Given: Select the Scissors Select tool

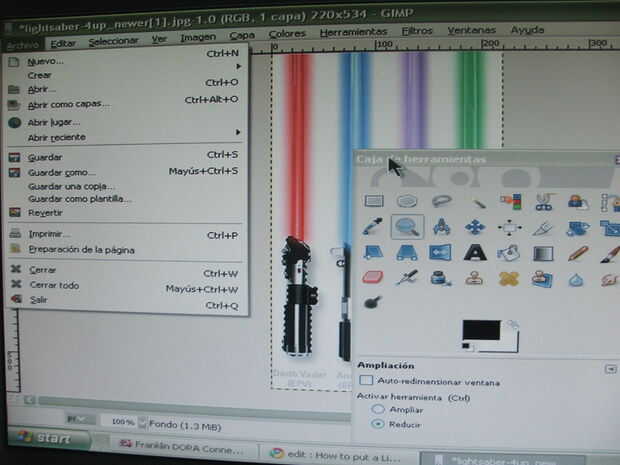Looking at the screenshot, I should coord(544,202).
